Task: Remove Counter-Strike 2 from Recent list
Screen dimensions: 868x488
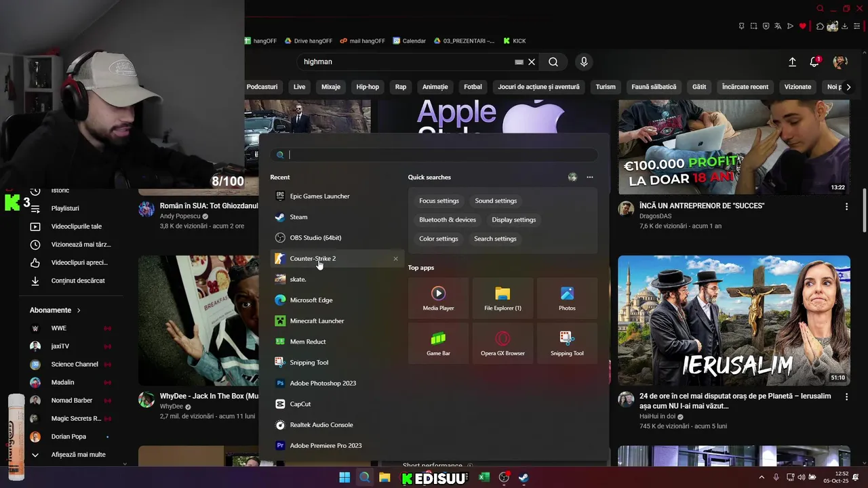Action: [396, 258]
